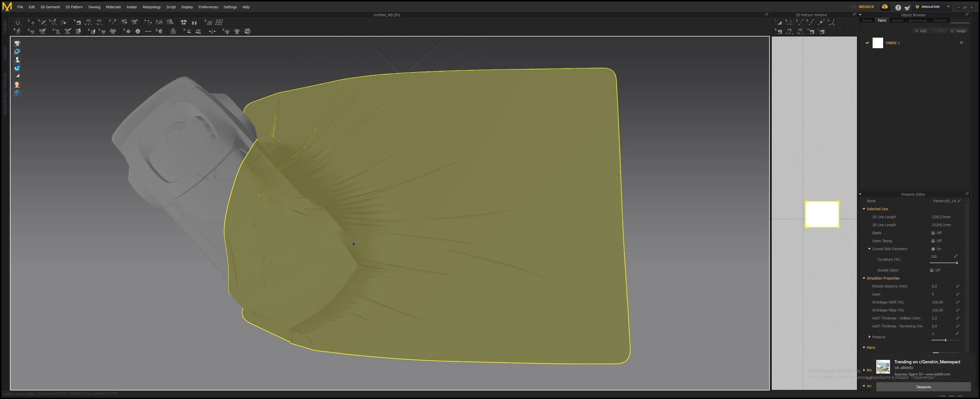
Task: Uncheck the Curved Side Geometry checkbox
Action: coord(933,249)
